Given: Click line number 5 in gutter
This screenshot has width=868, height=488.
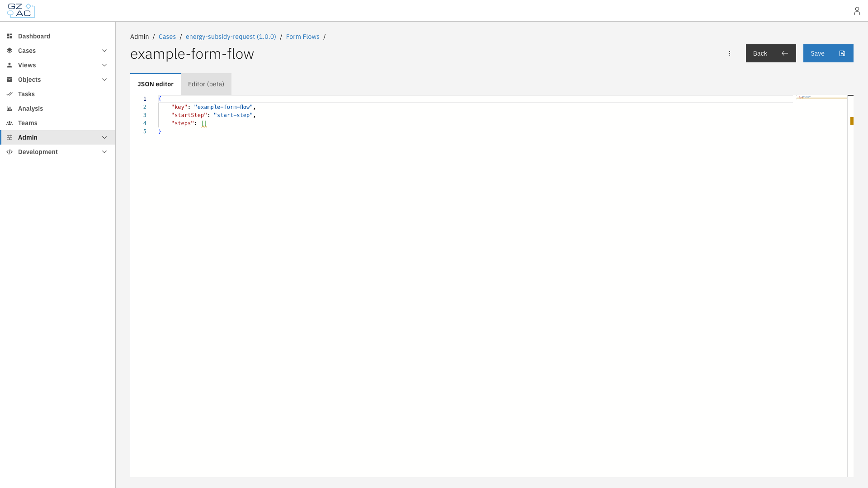Looking at the screenshot, I should point(145,131).
